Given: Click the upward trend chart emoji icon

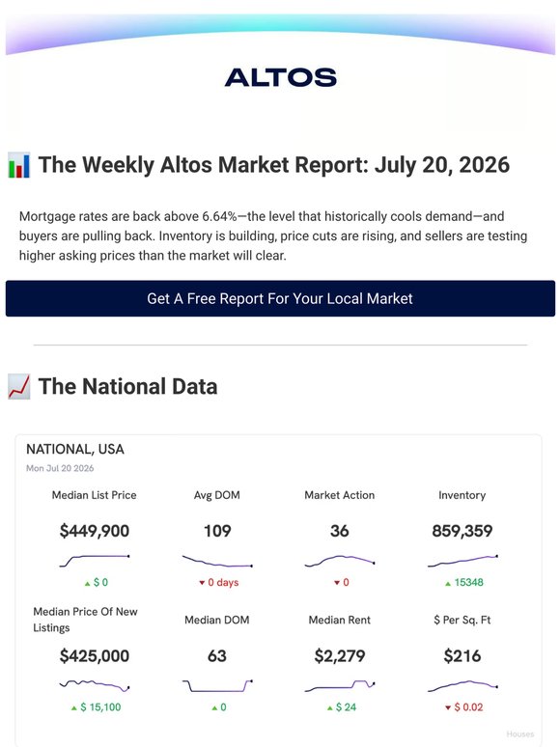Looking at the screenshot, I should 19,386.
